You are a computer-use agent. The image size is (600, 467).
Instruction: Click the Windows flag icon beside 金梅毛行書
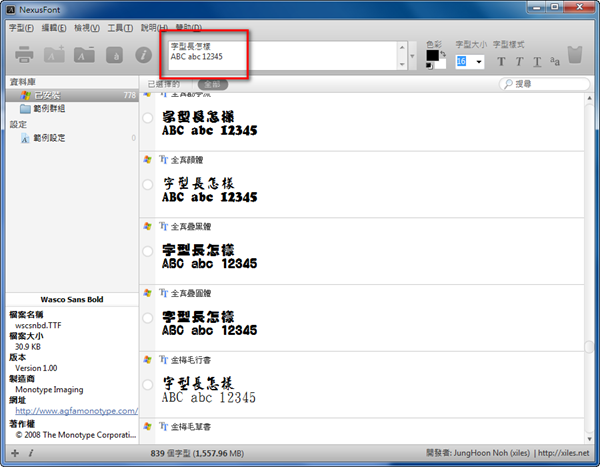tap(147, 359)
